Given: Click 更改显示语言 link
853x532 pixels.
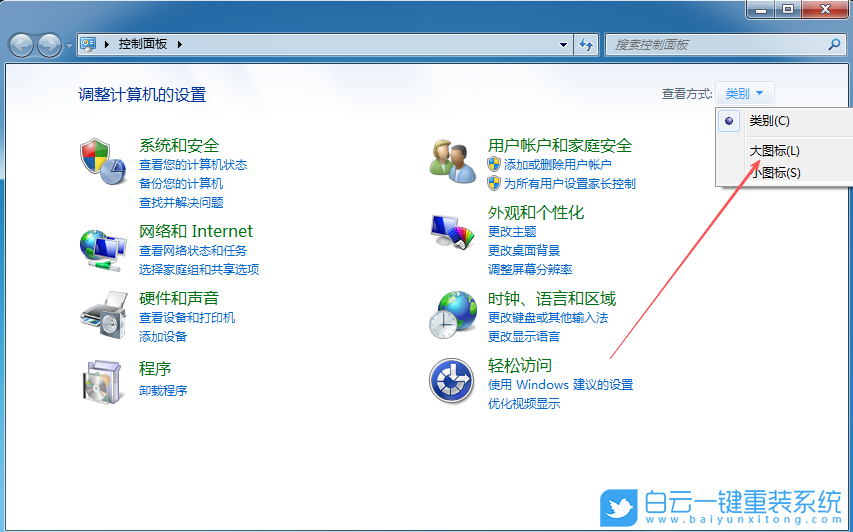Looking at the screenshot, I should 524,336.
